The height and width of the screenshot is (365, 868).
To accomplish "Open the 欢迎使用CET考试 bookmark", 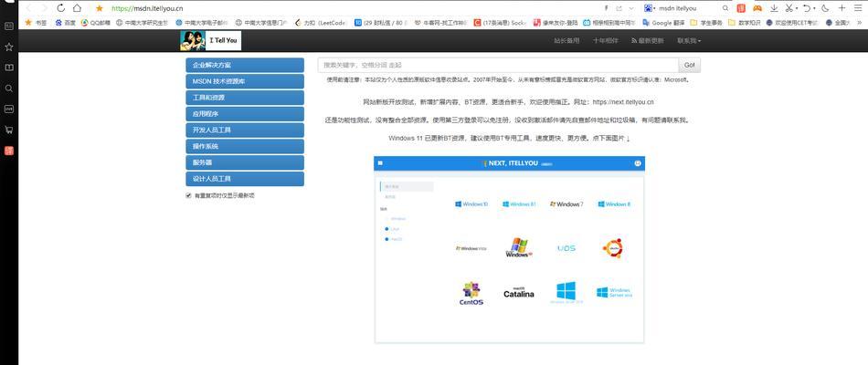I will (792, 23).
